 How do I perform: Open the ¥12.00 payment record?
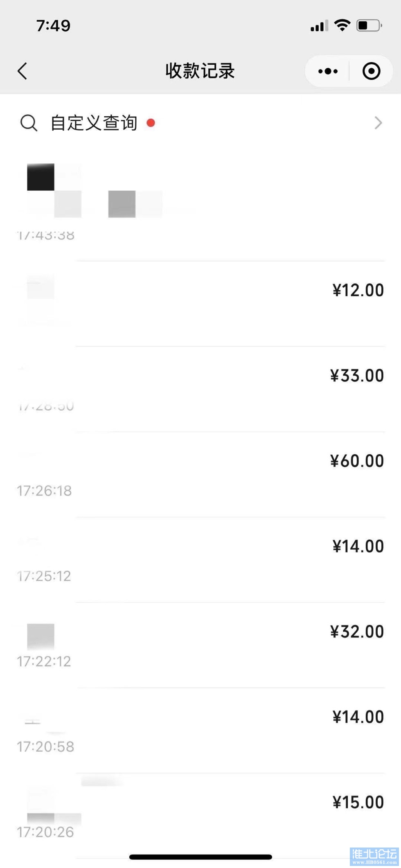tap(200, 304)
